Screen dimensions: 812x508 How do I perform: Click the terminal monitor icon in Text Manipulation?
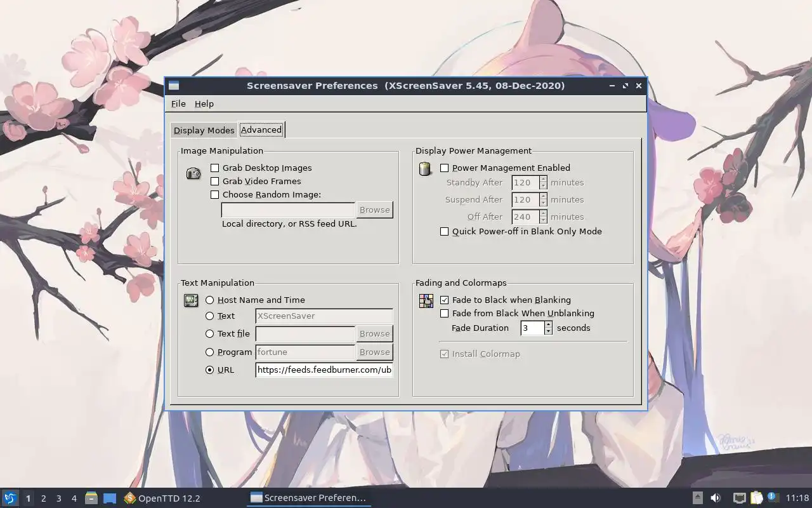pos(191,301)
